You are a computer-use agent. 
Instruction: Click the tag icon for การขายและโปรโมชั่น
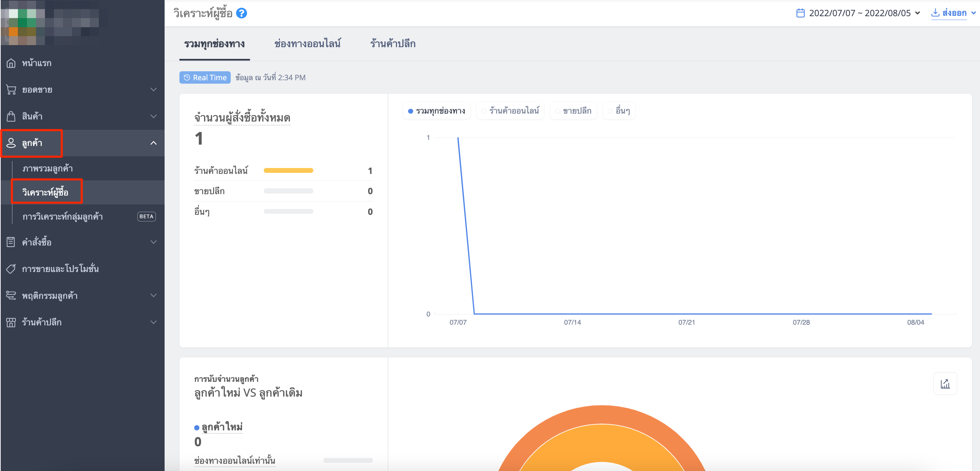click(x=11, y=269)
